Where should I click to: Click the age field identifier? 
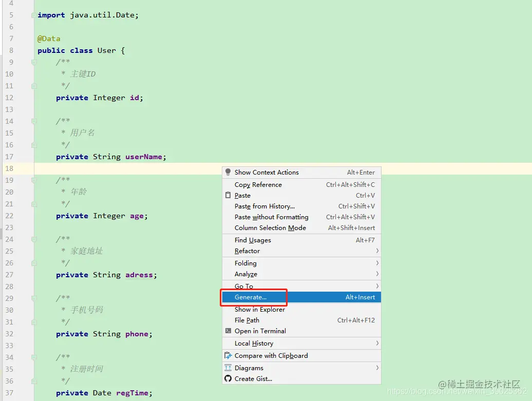[137, 216]
